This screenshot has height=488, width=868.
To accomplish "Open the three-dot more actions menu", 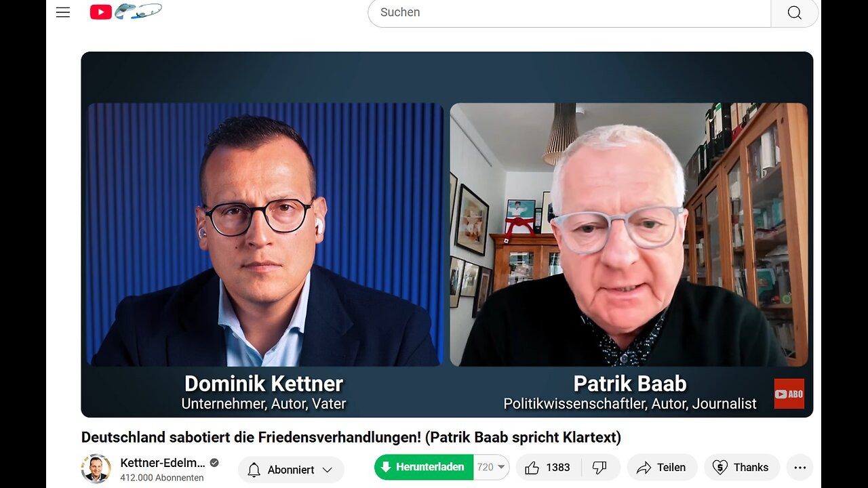I will tap(800, 468).
